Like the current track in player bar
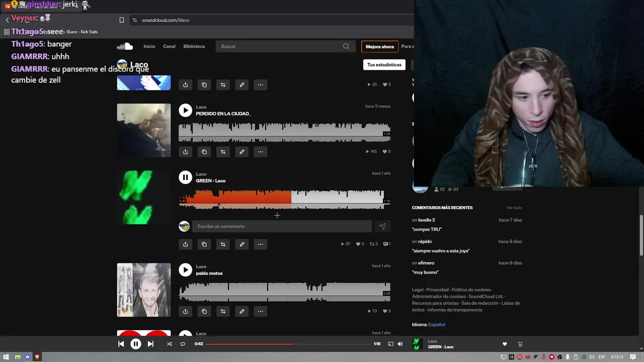Screen dimensions: 644x362 [505, 344]
